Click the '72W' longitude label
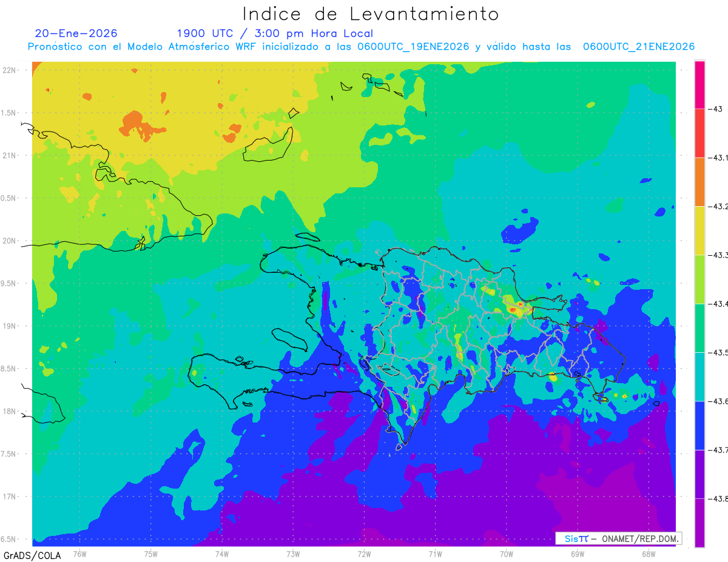 click(x=364, y=554)
